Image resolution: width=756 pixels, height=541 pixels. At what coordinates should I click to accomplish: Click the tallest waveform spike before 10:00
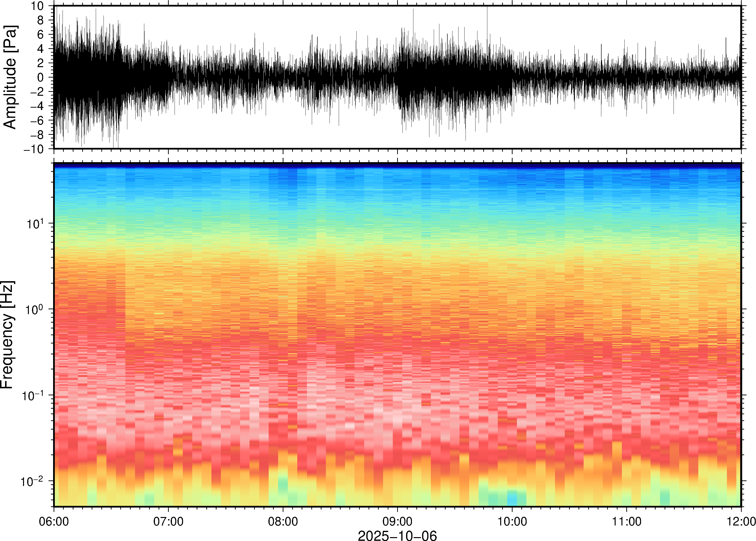487,20
